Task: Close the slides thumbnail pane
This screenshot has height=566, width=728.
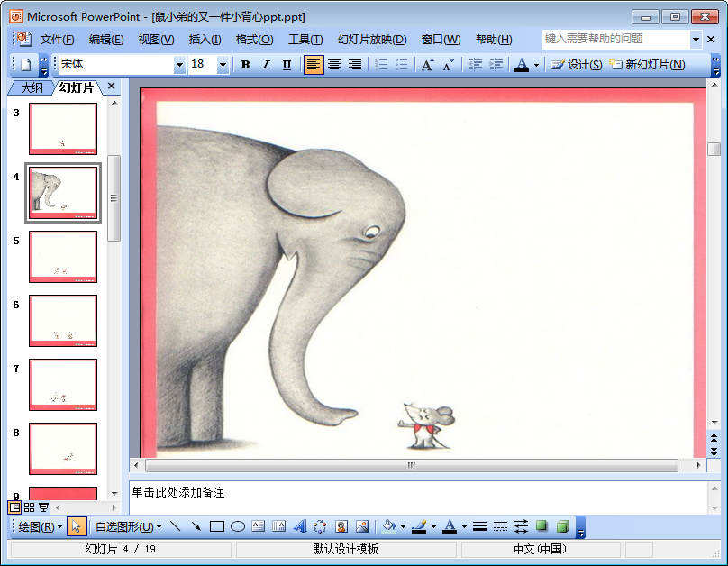Action: (111, 86)
